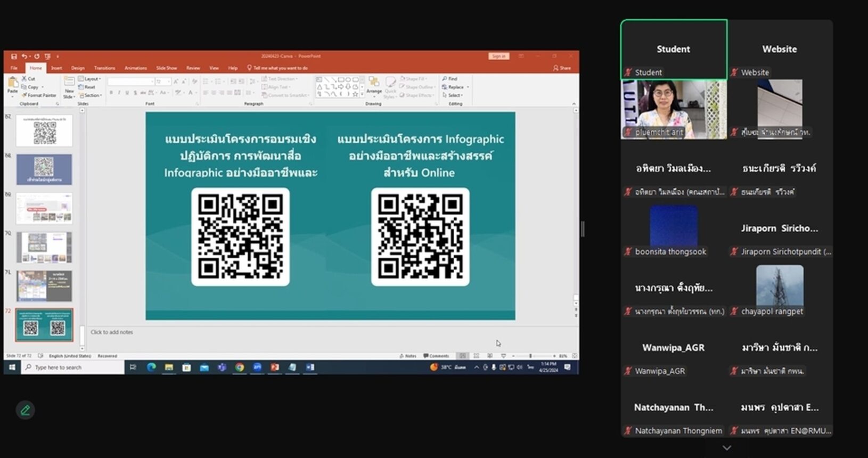This screenshot has width=868, height=458.
Task: Select slide 71 thumbnail in the panel
Action: tap(44, 286)
